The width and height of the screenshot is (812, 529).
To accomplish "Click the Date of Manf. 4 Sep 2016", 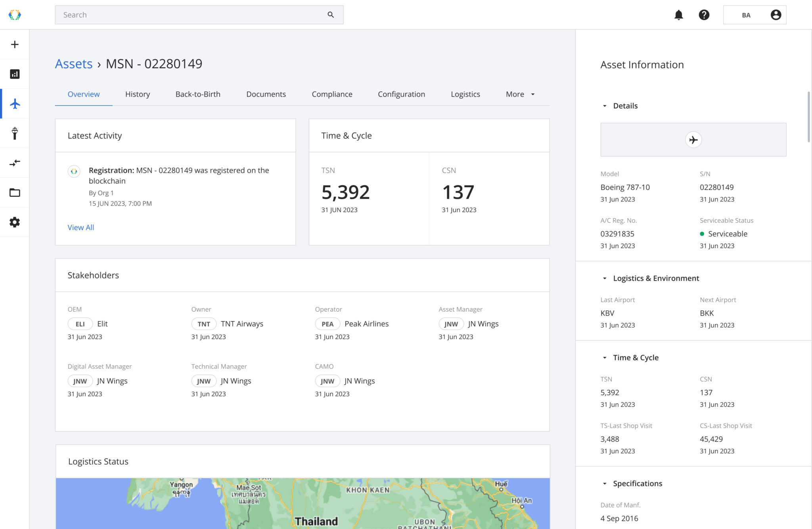I will [x=619, y=519].
